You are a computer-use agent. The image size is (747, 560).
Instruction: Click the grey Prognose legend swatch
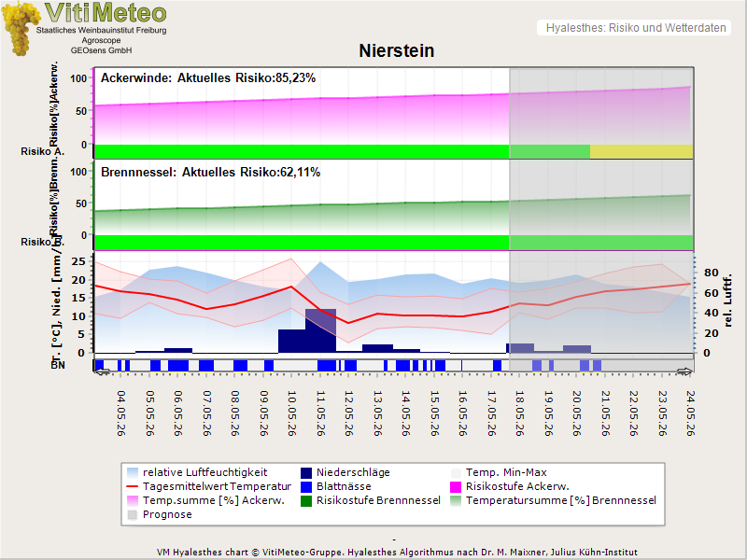(x=133, y=515)
